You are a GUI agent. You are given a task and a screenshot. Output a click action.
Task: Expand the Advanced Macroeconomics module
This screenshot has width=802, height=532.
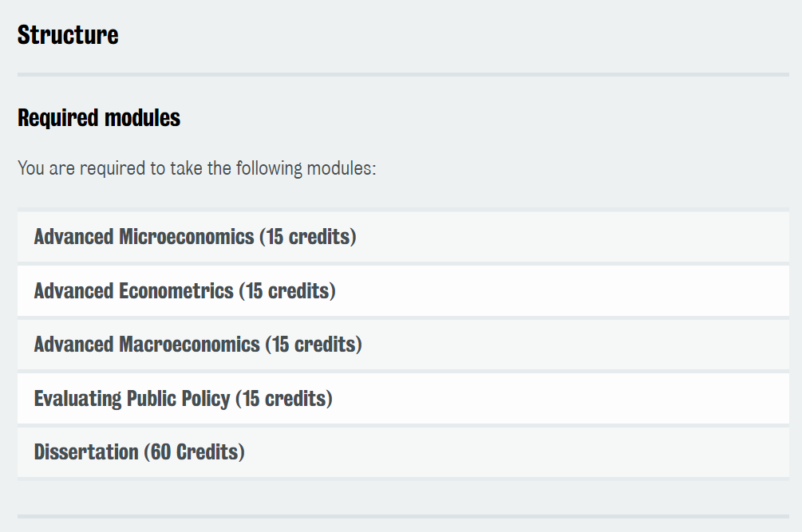pyautogui.click(x=403, y=345)
